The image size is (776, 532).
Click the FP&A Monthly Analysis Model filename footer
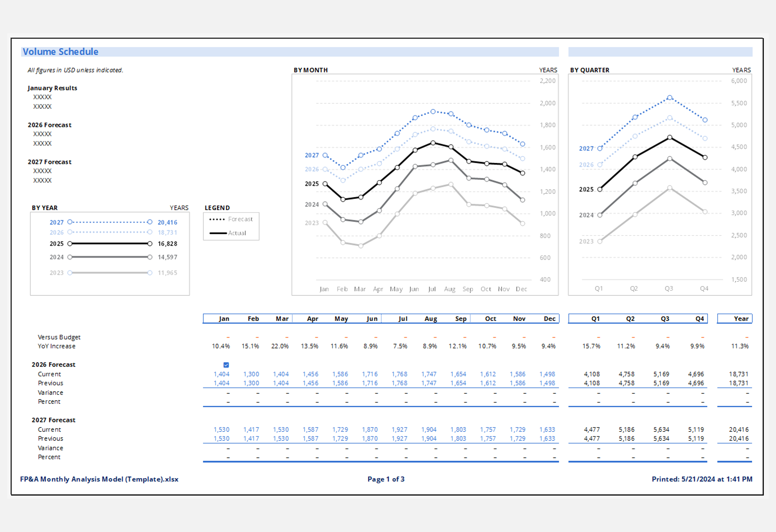tap(99, 479)
